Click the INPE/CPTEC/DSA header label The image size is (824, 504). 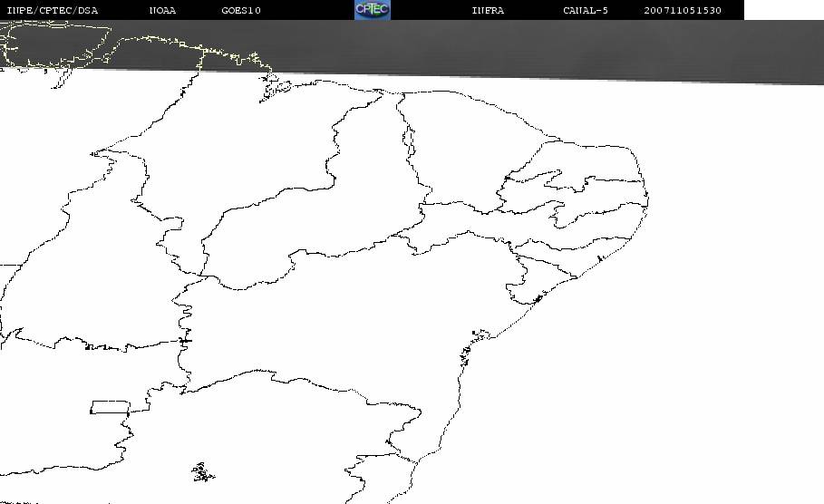click(53, 11)
